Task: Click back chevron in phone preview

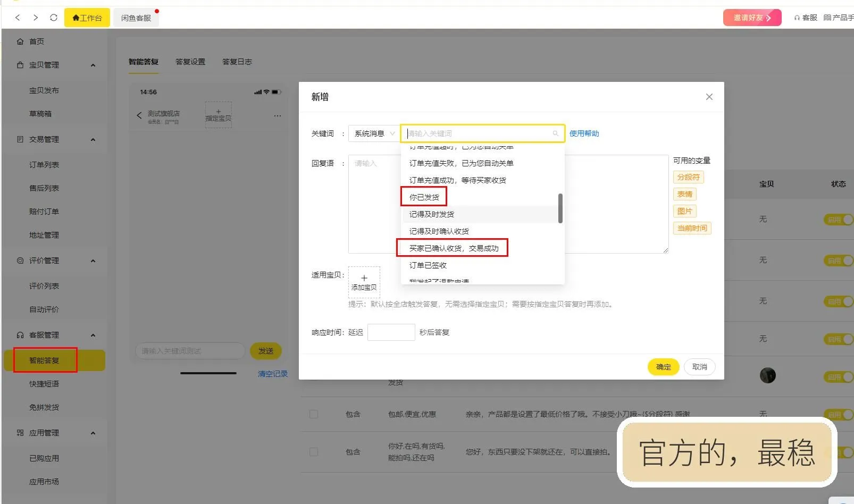Action: point(139,115)
